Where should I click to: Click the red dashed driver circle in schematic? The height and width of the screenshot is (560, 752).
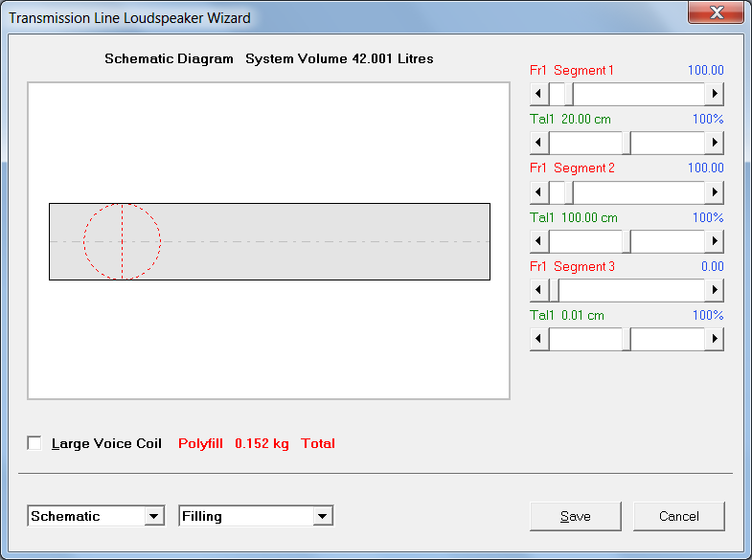click(x=123, y=241)
